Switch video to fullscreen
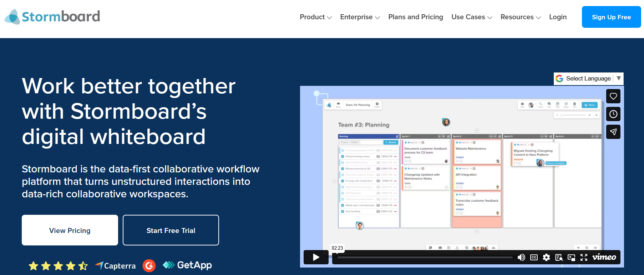This screenshot has width=644, height=275. tap(584, 257)
